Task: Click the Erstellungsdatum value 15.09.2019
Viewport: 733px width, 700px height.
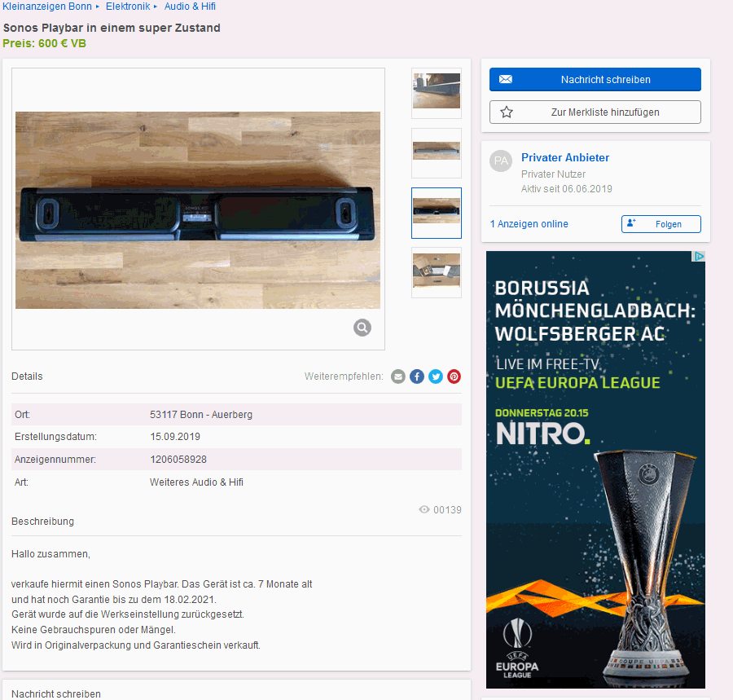Action: coord(175,437)
